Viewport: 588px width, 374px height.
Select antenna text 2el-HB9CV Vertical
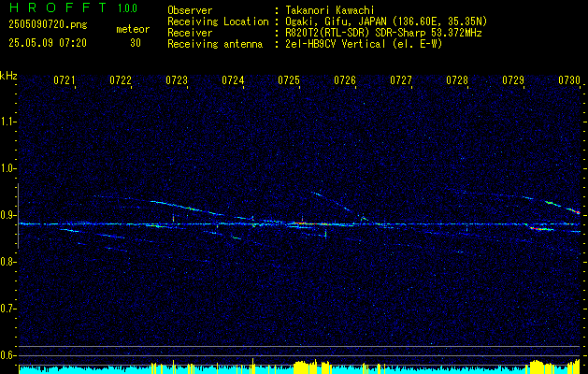click(336, 44)
